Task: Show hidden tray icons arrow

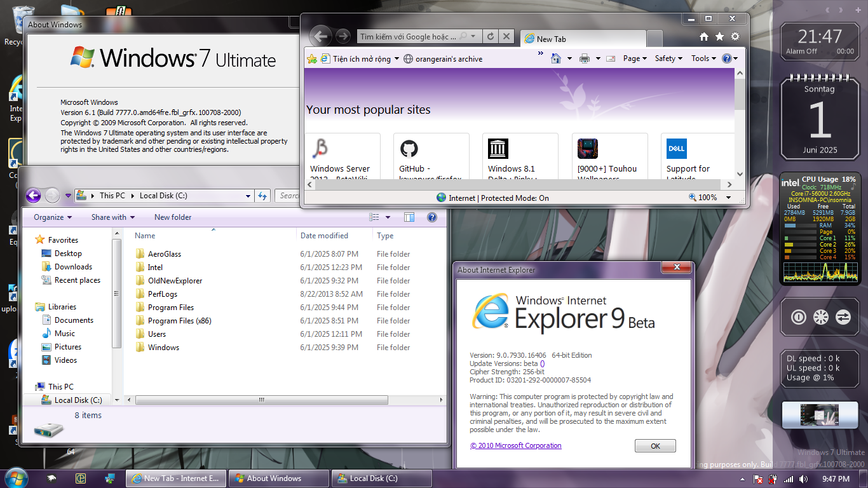Action: click(743, 478)
